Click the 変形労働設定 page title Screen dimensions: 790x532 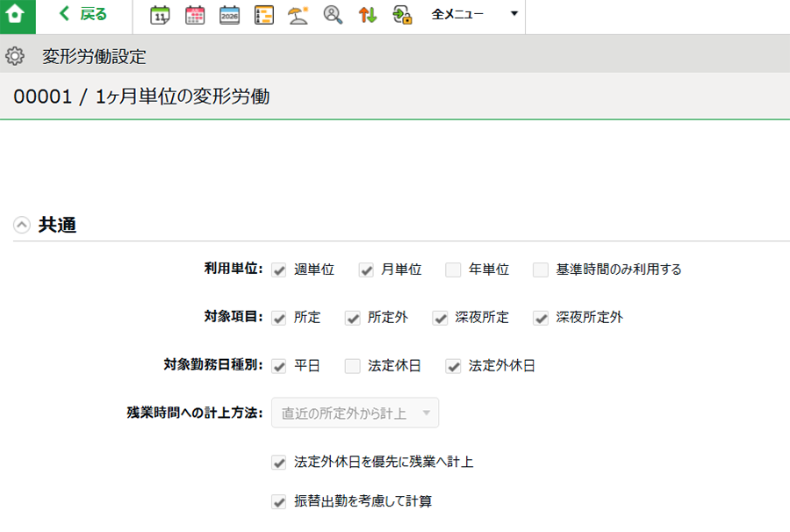pos(94,56)
